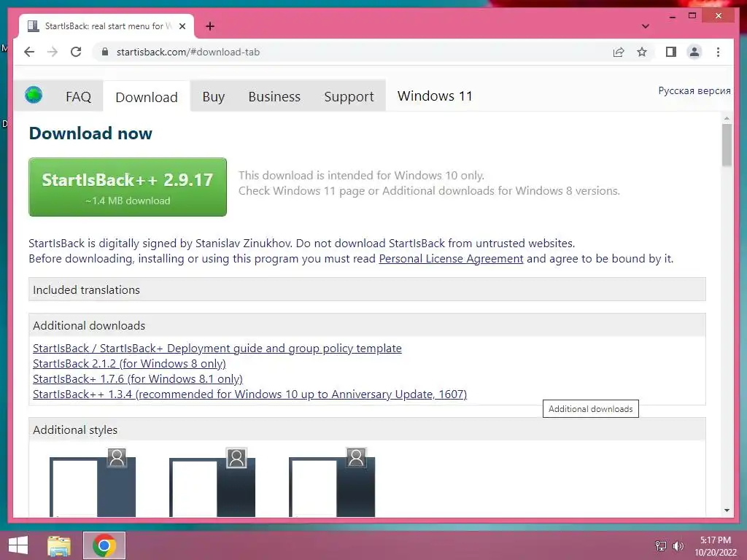
Task: Click the address bar URL
Action: [x=188, y=52]
